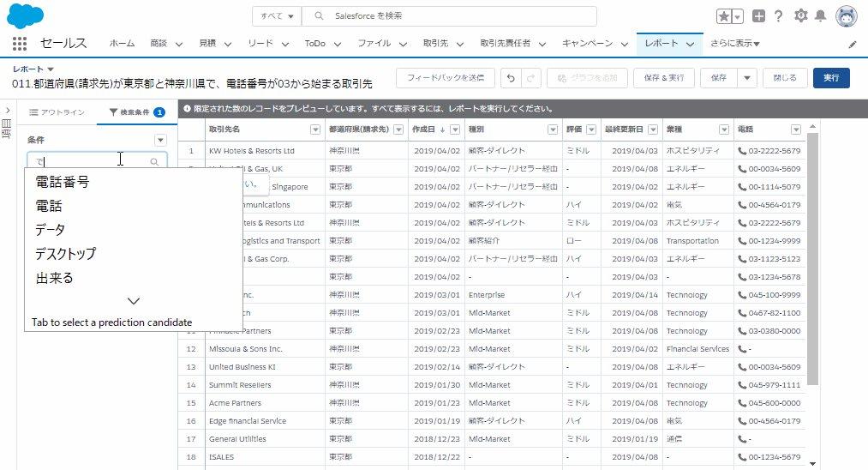Screen dimensions: 868x470
Task: Select the 電話番号 suggestion
Action: point(62,182)
